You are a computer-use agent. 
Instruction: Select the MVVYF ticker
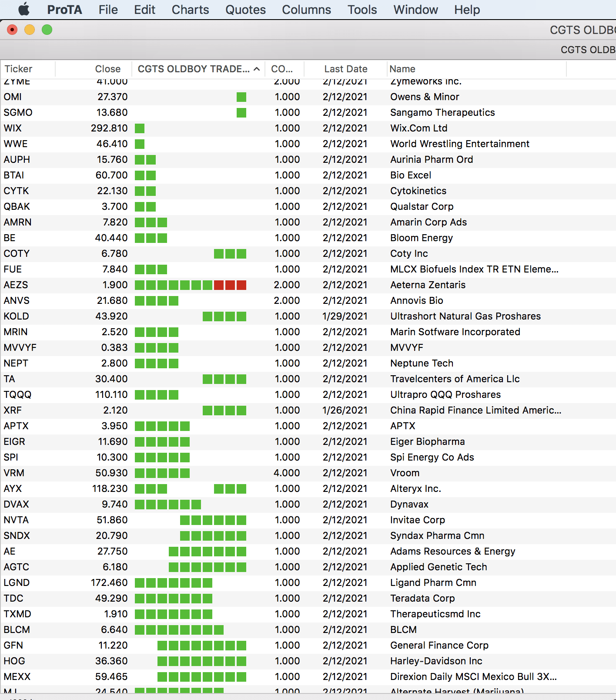[20, 347]
